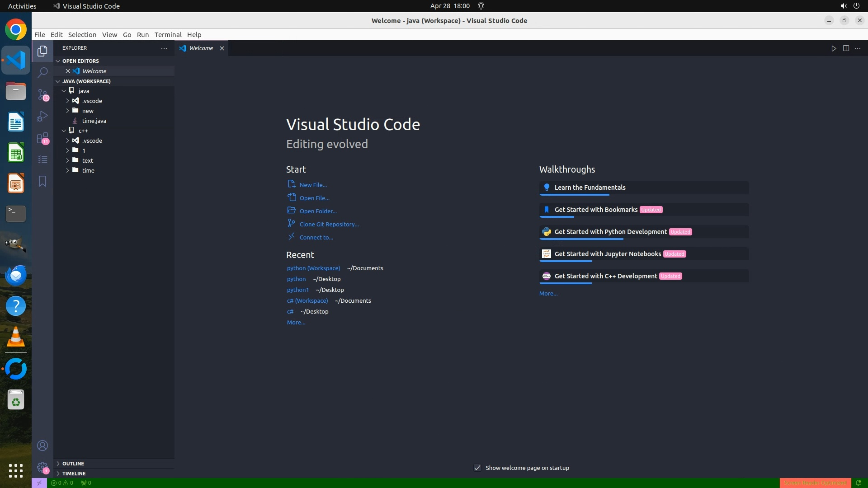Expand the TIMELINE section
The height and width of the screenshot is (488, 868).
74,474
